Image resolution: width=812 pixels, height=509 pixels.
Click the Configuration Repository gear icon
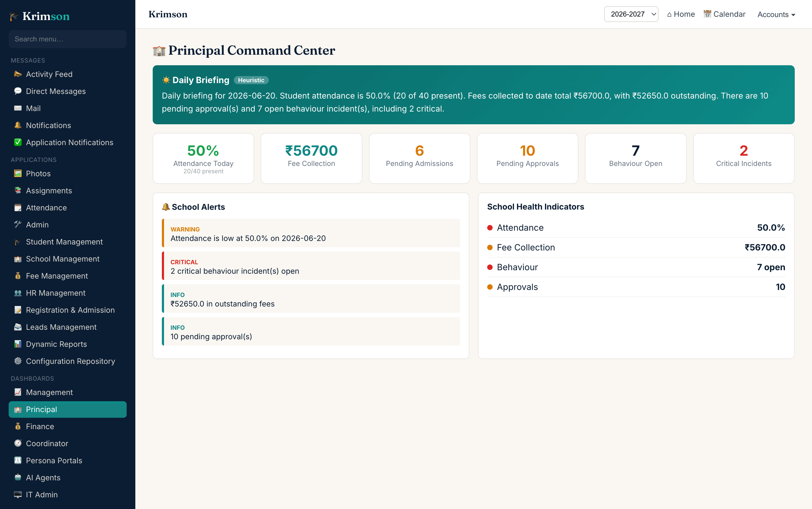(18, 361)
